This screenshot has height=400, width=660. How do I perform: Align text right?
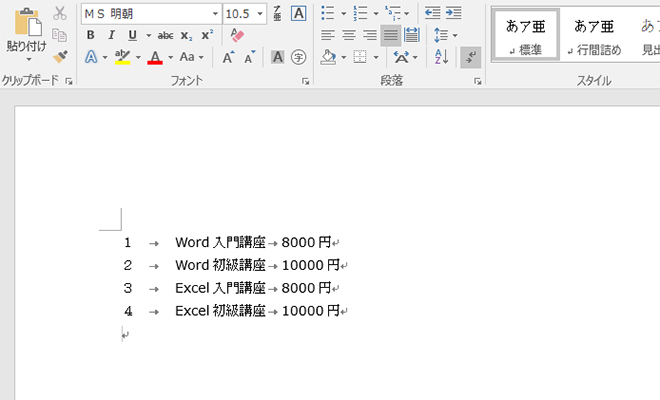370,35
